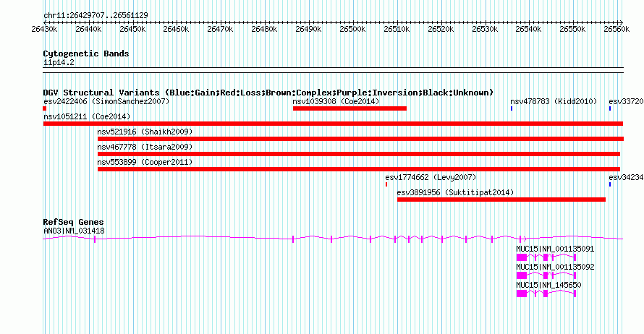Open the nsv1051211 (Coe2014) label

(87, 116)
